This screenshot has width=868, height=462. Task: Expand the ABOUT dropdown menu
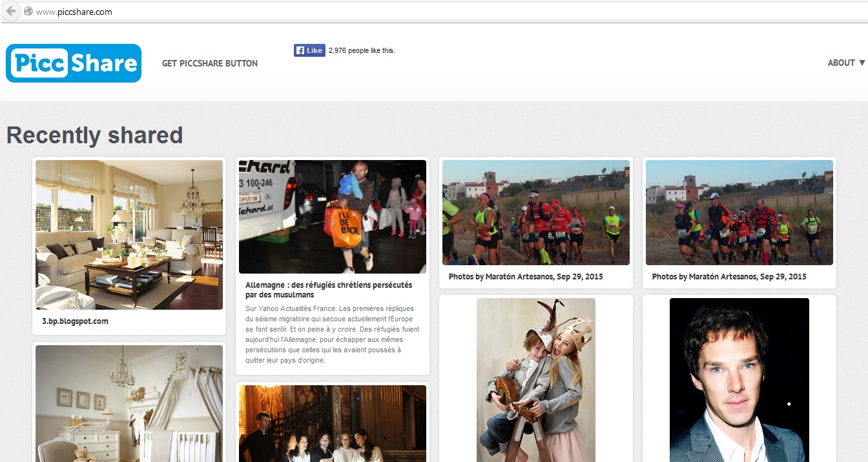tap(846, 63)
